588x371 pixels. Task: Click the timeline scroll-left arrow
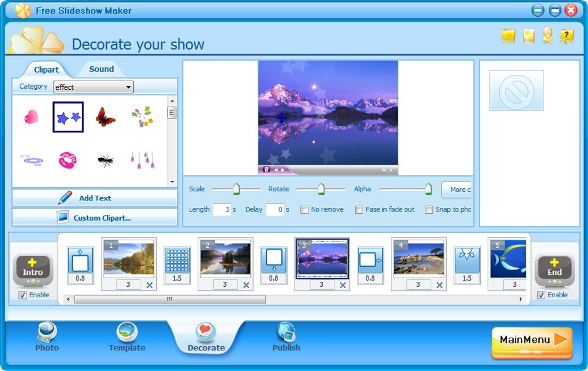pyautogui.click(x=69, y=300)
